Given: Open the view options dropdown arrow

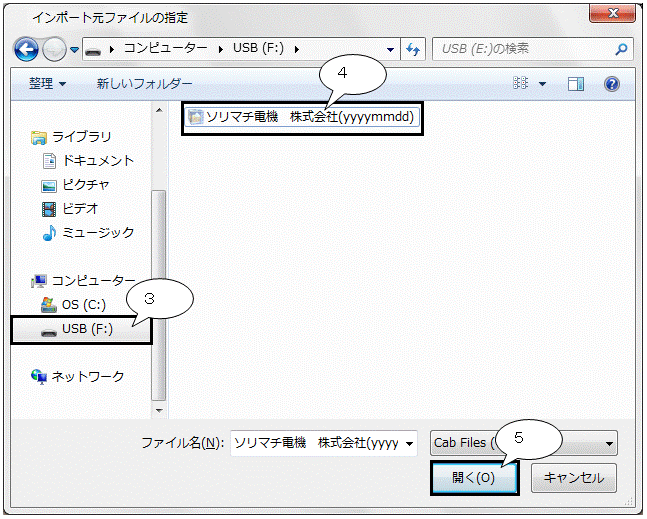Looking at the screenshot, I should pos(543,84).
